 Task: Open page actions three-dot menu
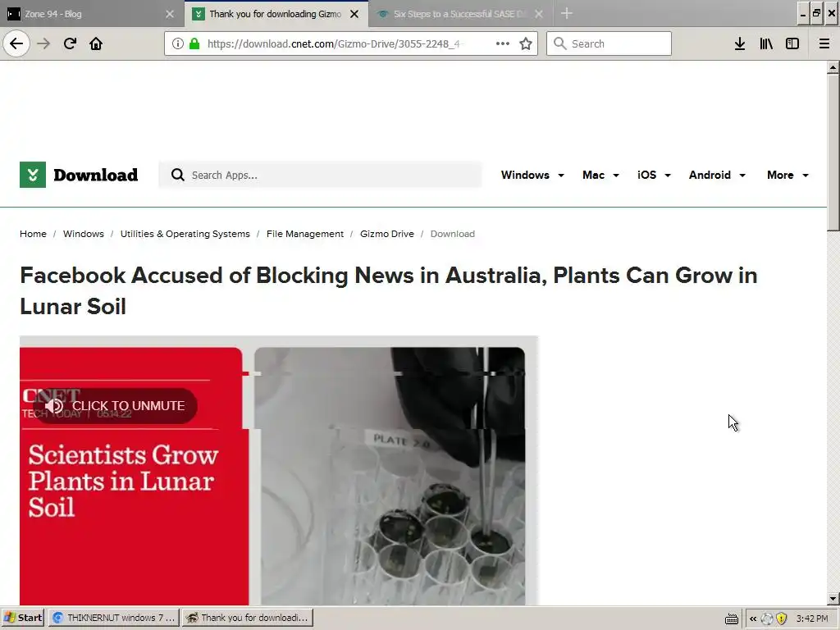(503, 43)
